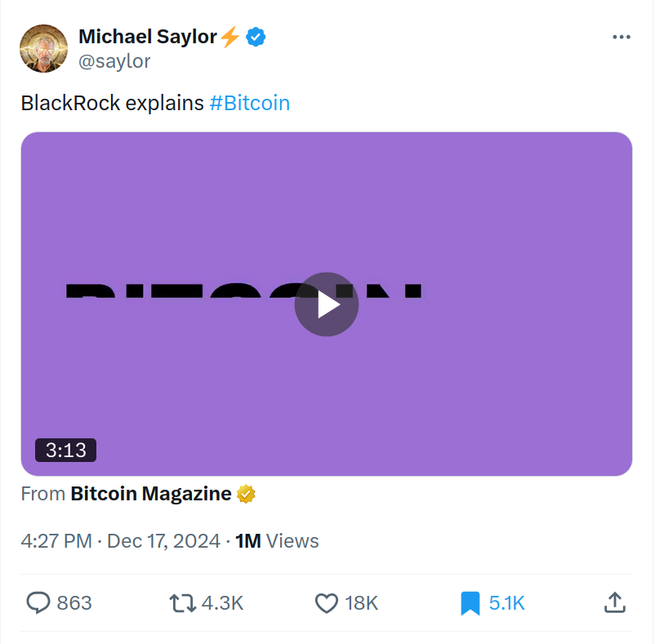The width and height of the screenshot is (655, 644).
Task: View the 1M Views analytics
Action: 277,540
